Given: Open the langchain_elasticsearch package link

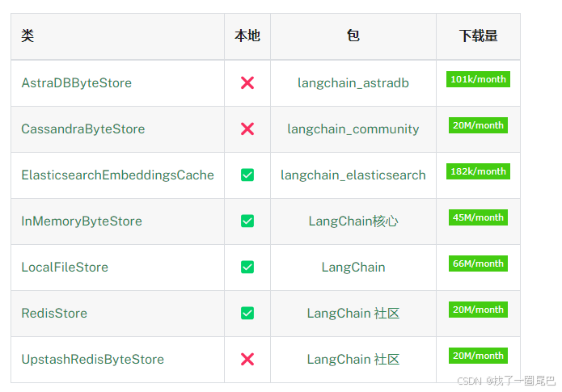Looking at the screenshot, I should coord(353,175).
